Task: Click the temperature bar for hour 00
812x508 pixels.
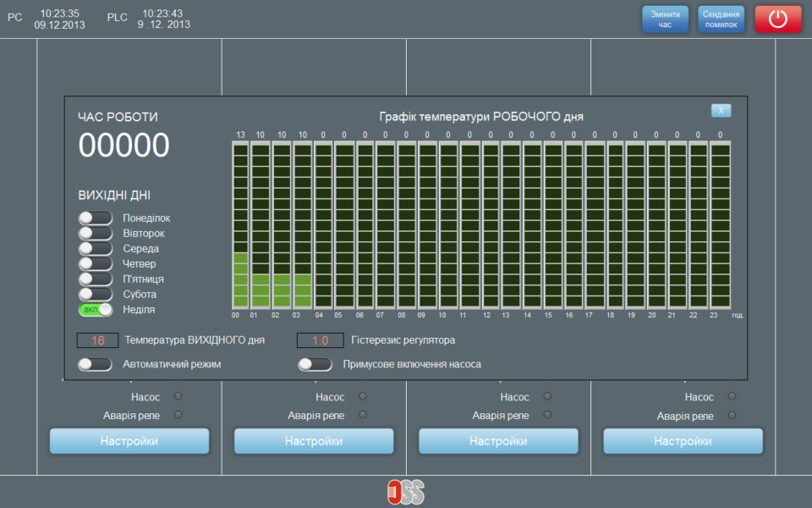Action: [240, 225]
